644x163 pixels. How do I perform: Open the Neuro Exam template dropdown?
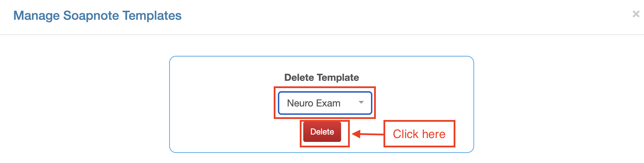(x=325, y=103)
